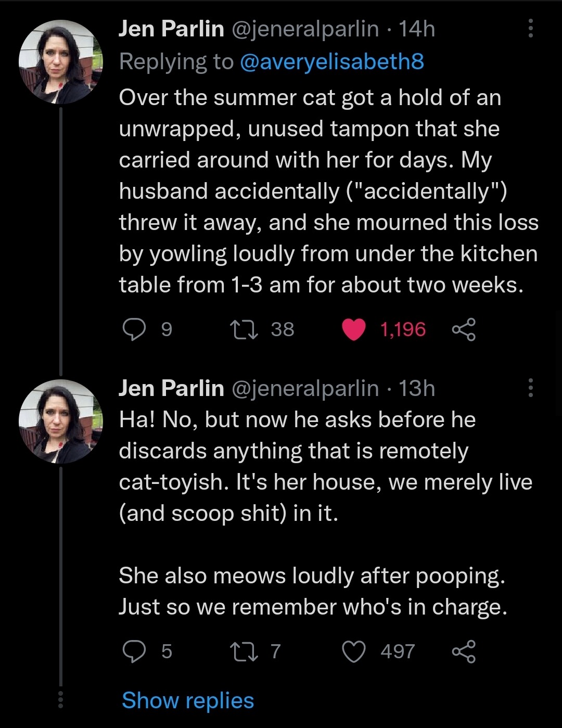Image resolution: width=562 pixels, height=728 pixels.
Task: Expand the collapsed thread dots at bottom
Action: point(60,700)
